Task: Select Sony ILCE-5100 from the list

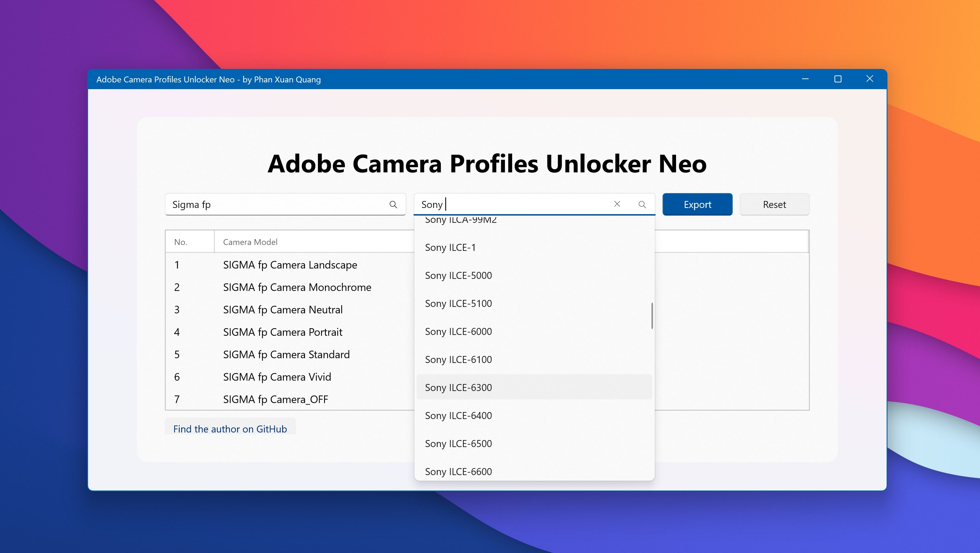Action: click(458, 304)
